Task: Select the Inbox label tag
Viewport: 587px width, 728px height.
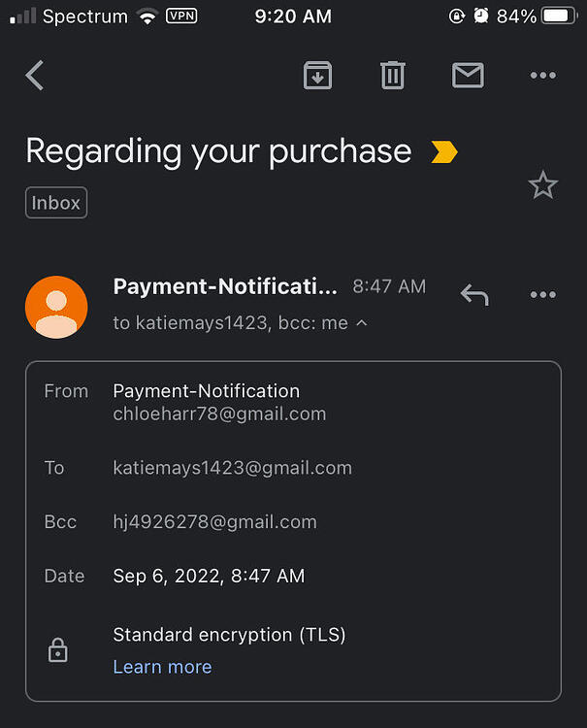Action: pyautogui.click(x=56, y=203)
